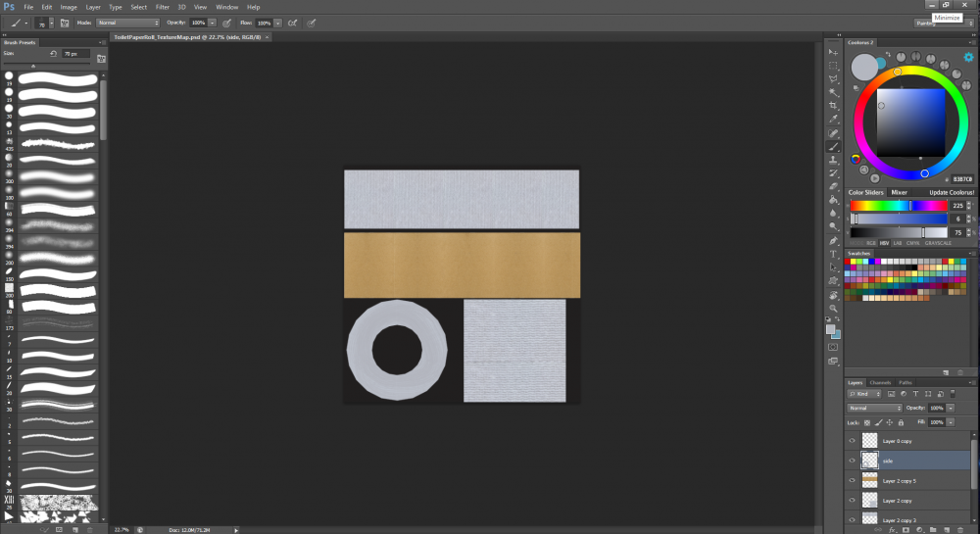Switch to the Channels tab
980x534 pixels.
tap(880, 382)
